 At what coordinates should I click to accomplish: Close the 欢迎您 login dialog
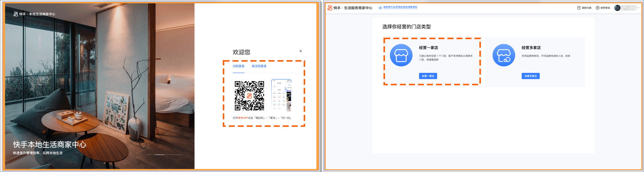[300, 51]
